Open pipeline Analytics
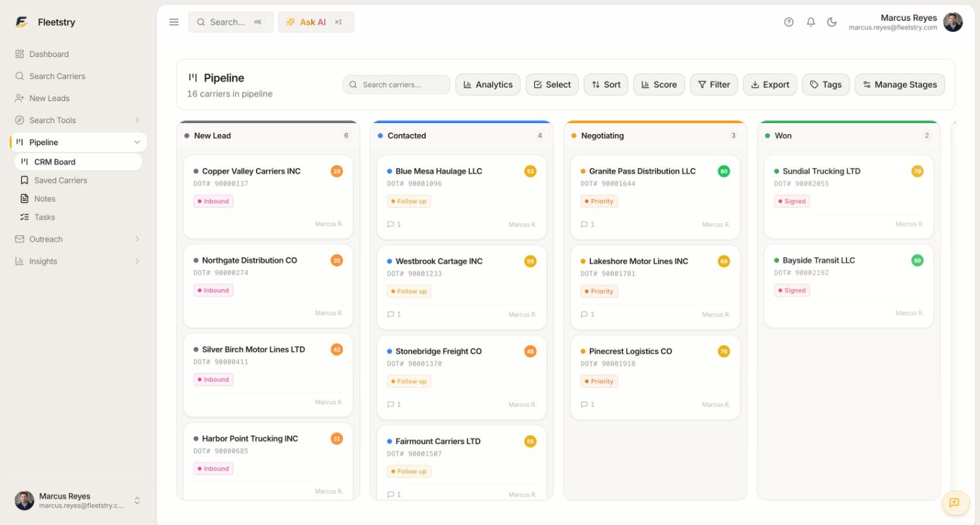 coord(488,84)
